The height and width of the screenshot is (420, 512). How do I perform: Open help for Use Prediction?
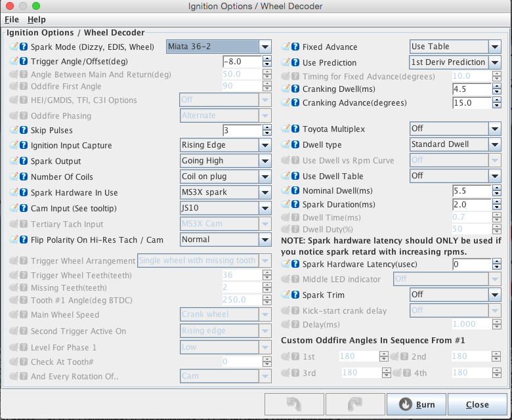tap(295, 62)
